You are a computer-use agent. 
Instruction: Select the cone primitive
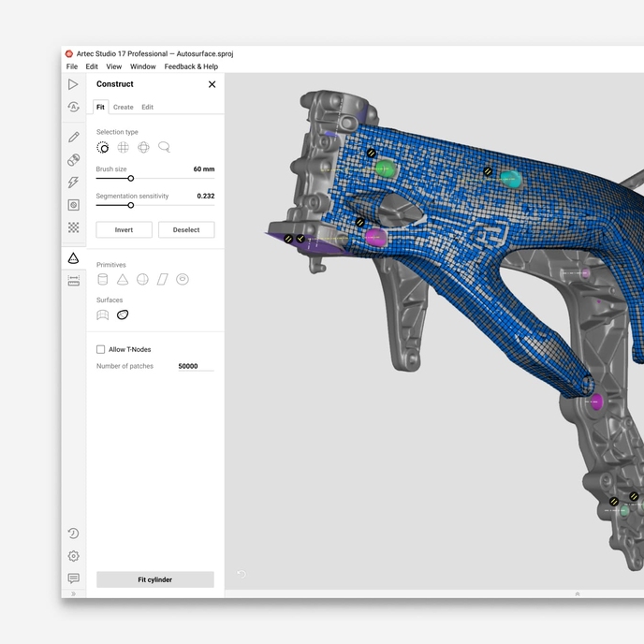(123, 279)
